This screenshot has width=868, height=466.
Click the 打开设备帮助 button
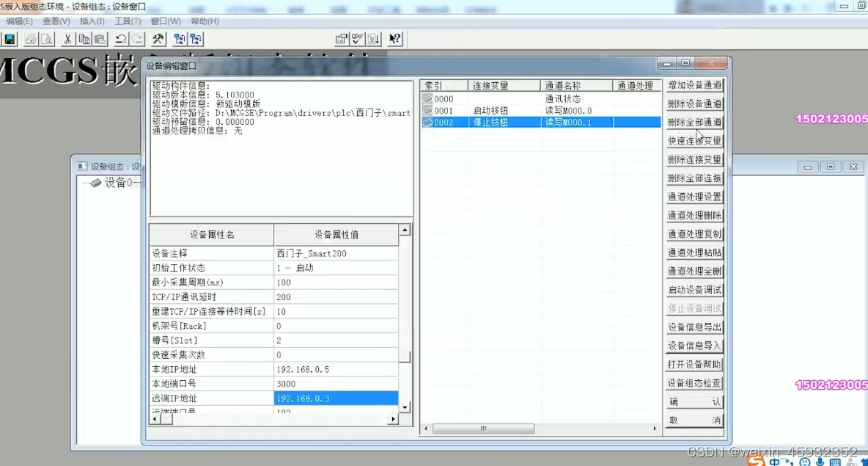pyautogui.click(x=694, y=364)
